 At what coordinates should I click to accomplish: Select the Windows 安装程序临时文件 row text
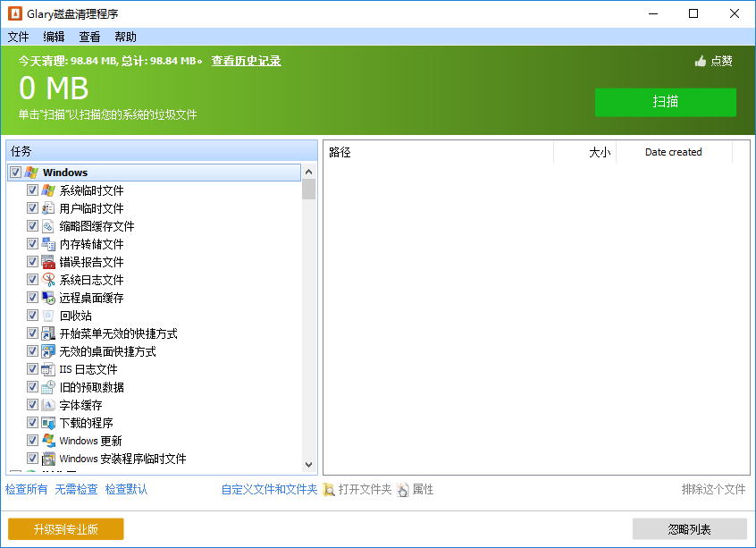point(123,459)
